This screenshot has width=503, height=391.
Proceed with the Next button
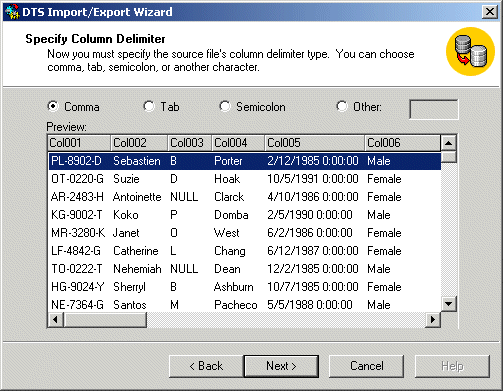(x=281, y=366)
